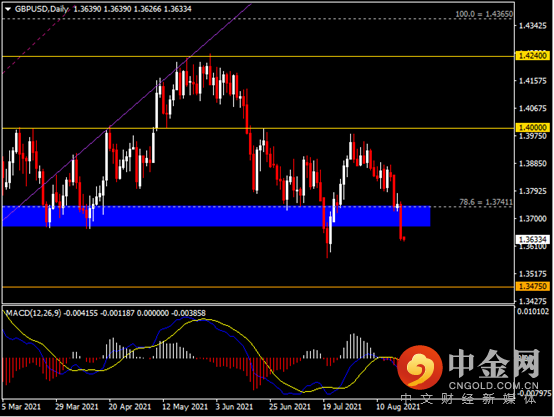The image size is (554, 417).
Task: Select the 25 Jun 2021 date marker
Action: point(290,407)
